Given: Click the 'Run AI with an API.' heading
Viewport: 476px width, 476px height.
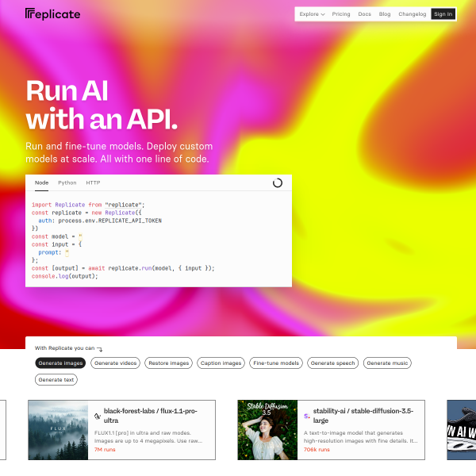Looking at the screenshot, I should coord(102,105).
